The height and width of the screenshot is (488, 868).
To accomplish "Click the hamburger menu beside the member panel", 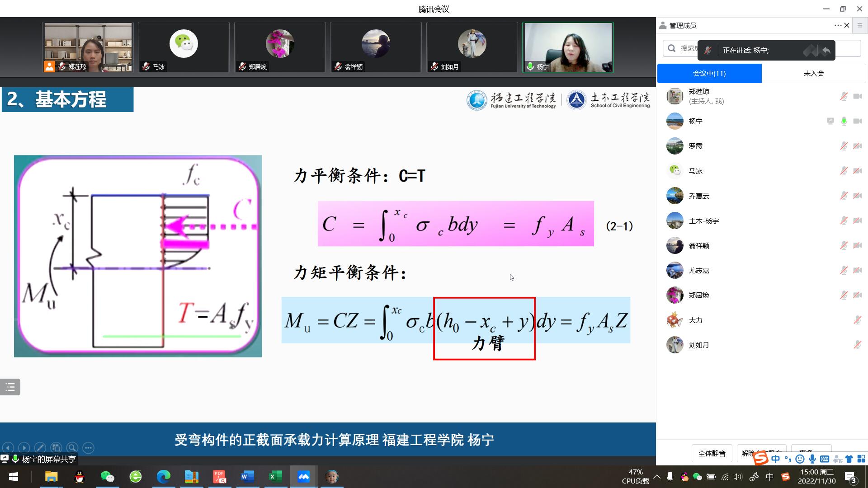I will [860, 26].
